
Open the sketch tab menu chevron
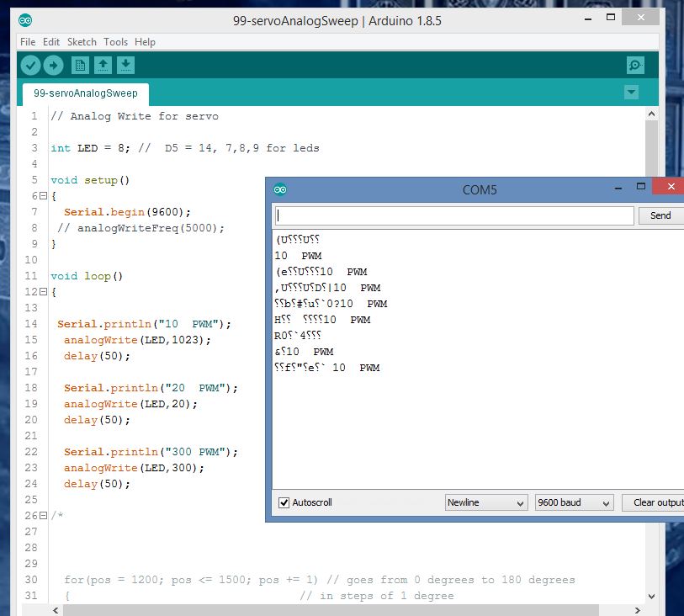[631, 93]
